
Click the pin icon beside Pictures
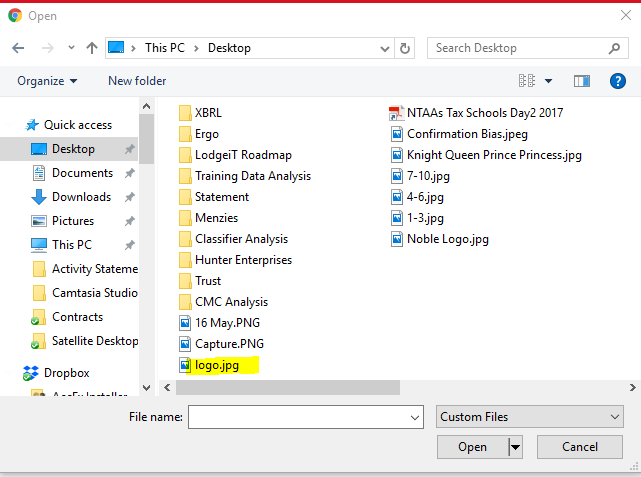[130, 222]
